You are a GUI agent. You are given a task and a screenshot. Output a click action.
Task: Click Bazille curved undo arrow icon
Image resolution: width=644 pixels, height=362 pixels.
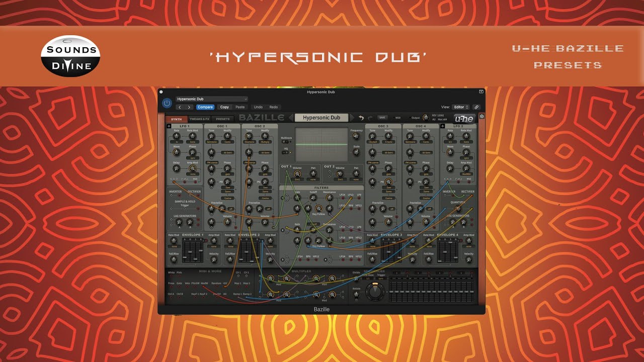361,118
